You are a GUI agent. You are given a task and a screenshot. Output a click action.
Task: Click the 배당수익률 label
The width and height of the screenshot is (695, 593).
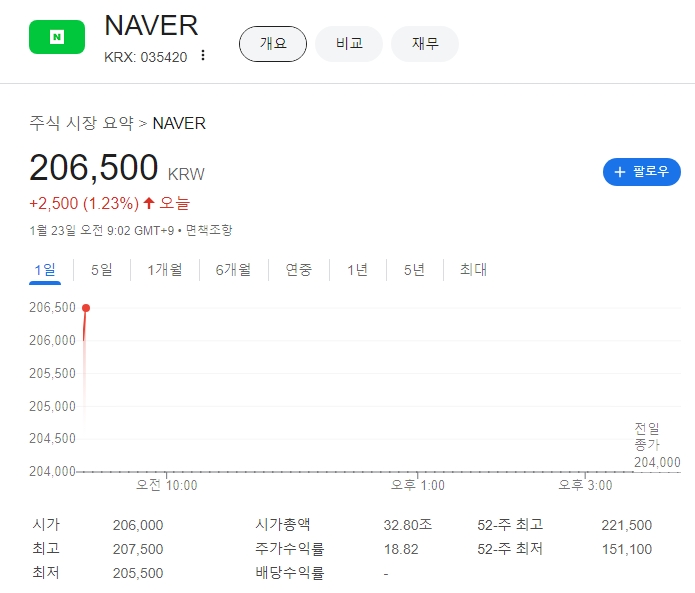coord(289,573)
